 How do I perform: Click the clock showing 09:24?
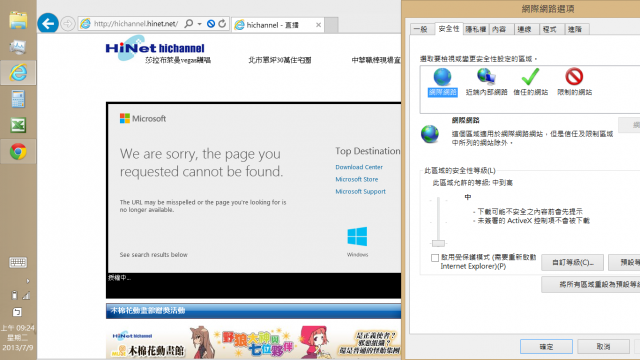click(x=18, y=328)
